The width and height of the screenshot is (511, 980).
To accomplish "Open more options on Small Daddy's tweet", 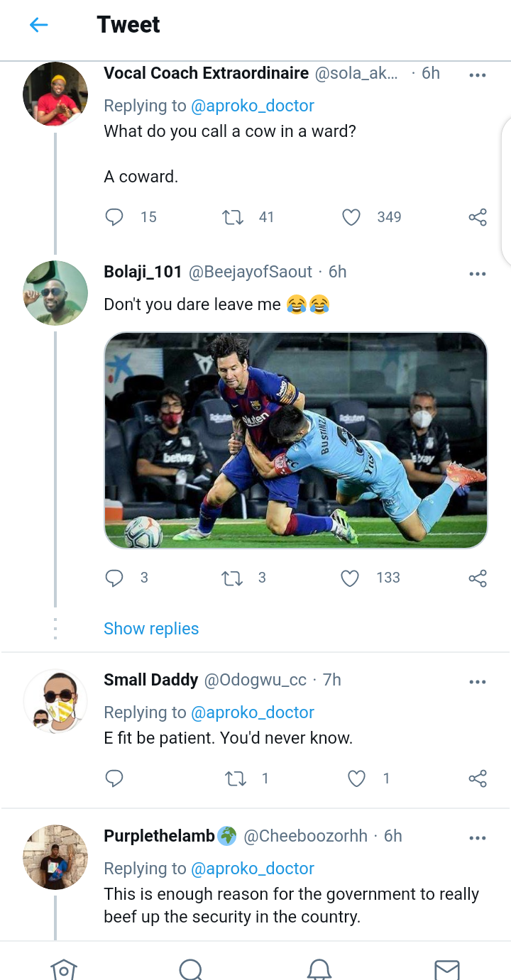I will (478, 682).
